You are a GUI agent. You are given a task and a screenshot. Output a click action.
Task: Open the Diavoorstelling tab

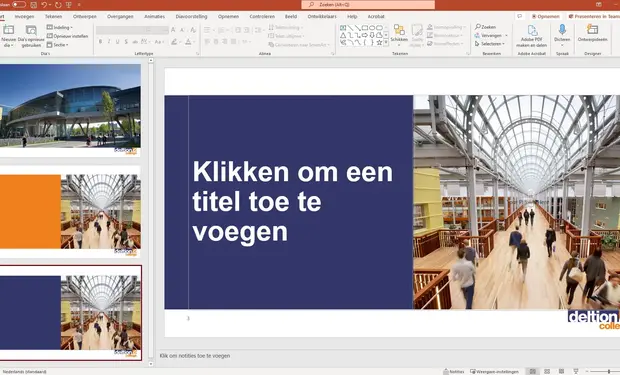tap(191, 17)
